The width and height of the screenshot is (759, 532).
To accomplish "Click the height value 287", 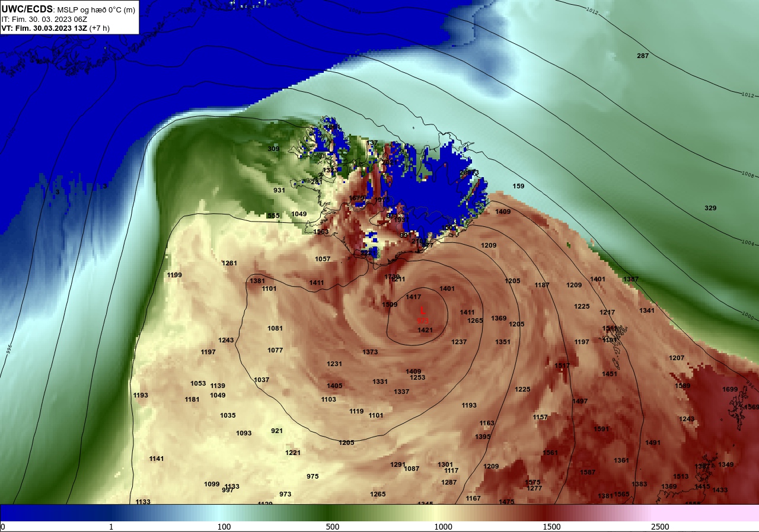I will pyautogui.click(x=643, y=56).
